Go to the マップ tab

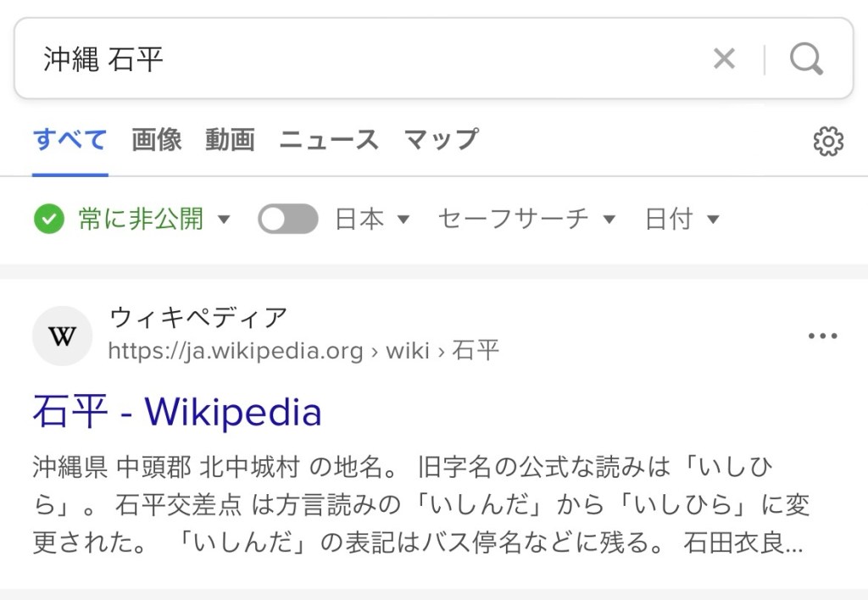click(x=441, y=140)
